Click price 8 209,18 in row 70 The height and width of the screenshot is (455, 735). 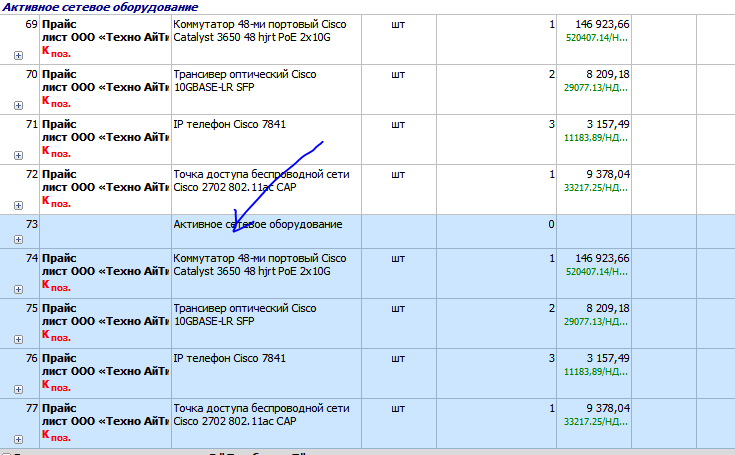[608, 75]
